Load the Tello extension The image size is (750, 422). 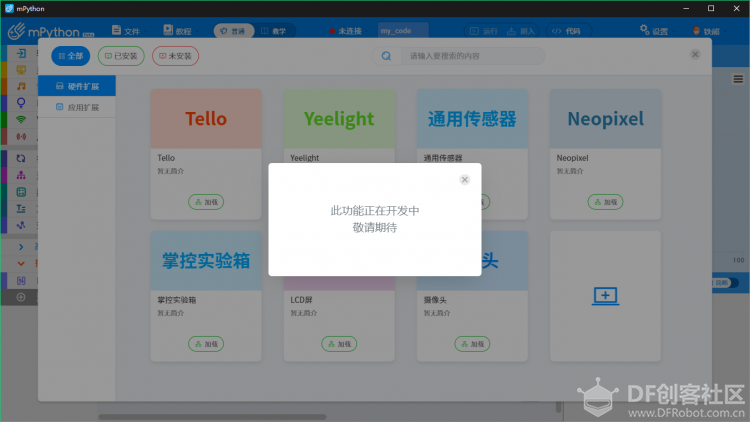pyautogui.click(x=206, y=202)
